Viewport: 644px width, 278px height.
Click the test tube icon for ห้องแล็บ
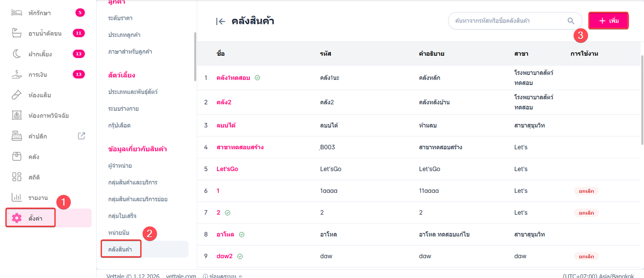tap(17, 95)
